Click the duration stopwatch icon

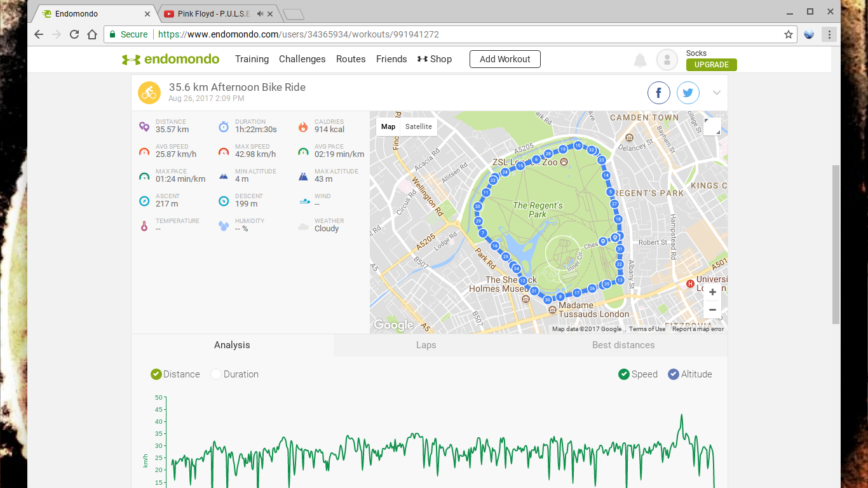[x=224, y=126]
